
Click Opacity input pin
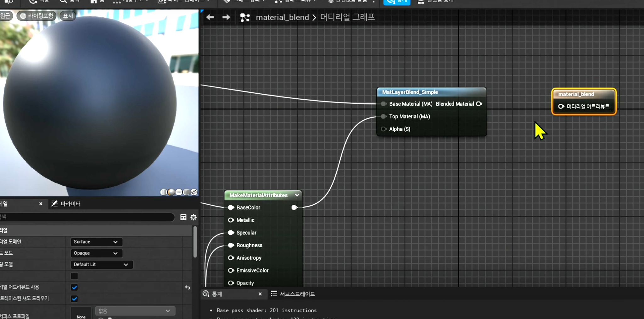click(231, 283)
